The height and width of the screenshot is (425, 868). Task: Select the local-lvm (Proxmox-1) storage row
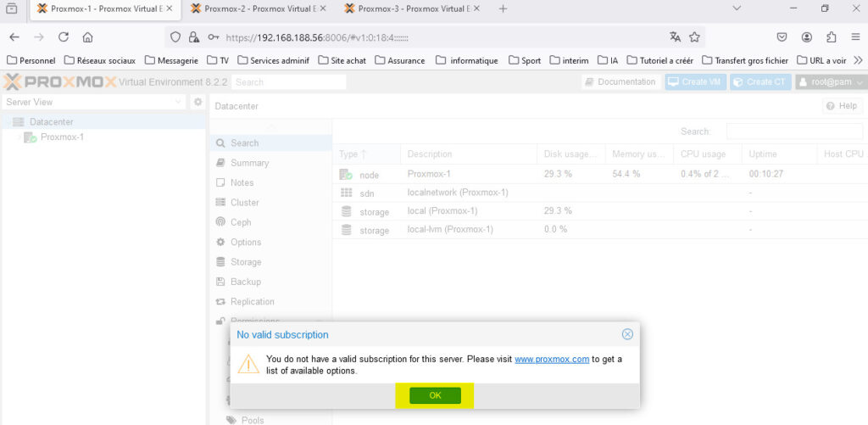[x=600, y=229]
